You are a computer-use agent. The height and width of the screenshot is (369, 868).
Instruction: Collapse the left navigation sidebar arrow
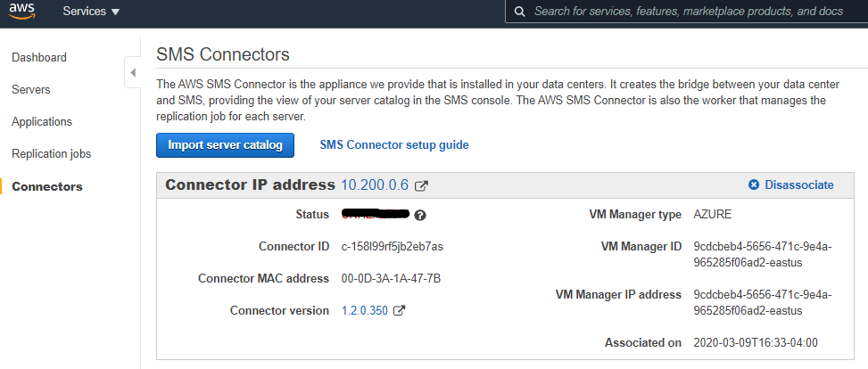[132, 72]
